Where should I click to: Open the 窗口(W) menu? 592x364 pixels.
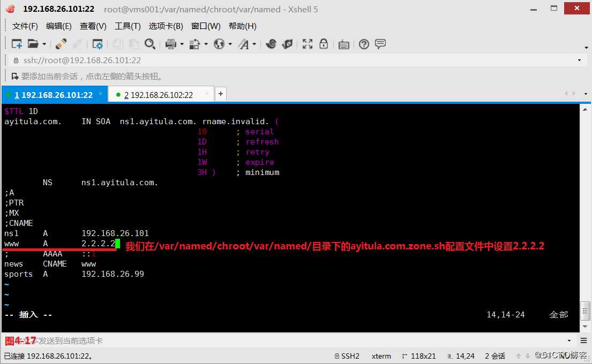click(206, 26)
